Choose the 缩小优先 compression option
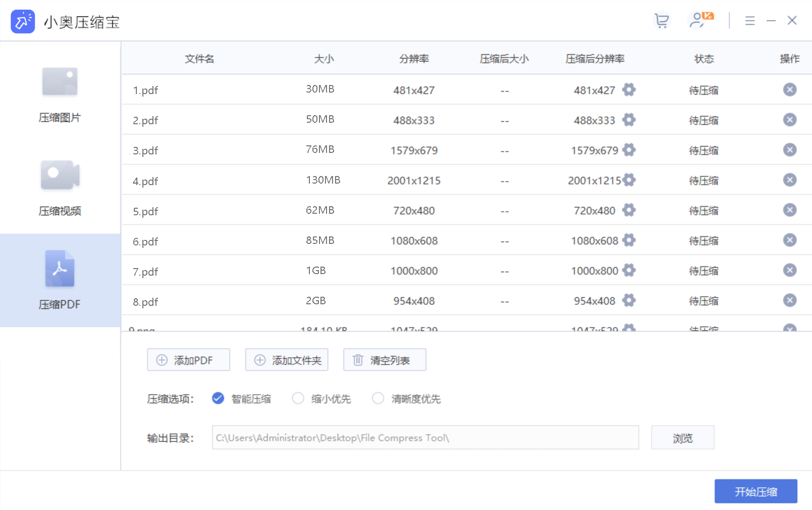Image resolution: width=812 pixels, height=510 pixels. [x=298, y=398]
